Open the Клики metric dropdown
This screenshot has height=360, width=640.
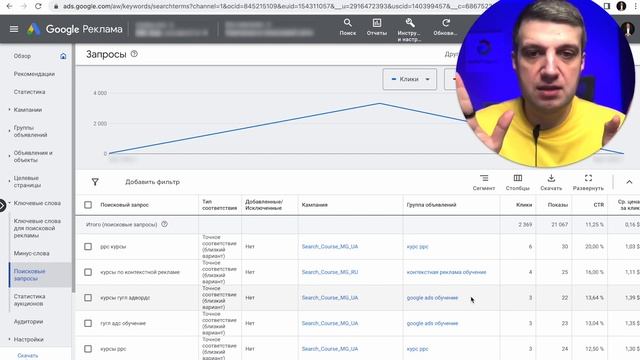point(410,79)
